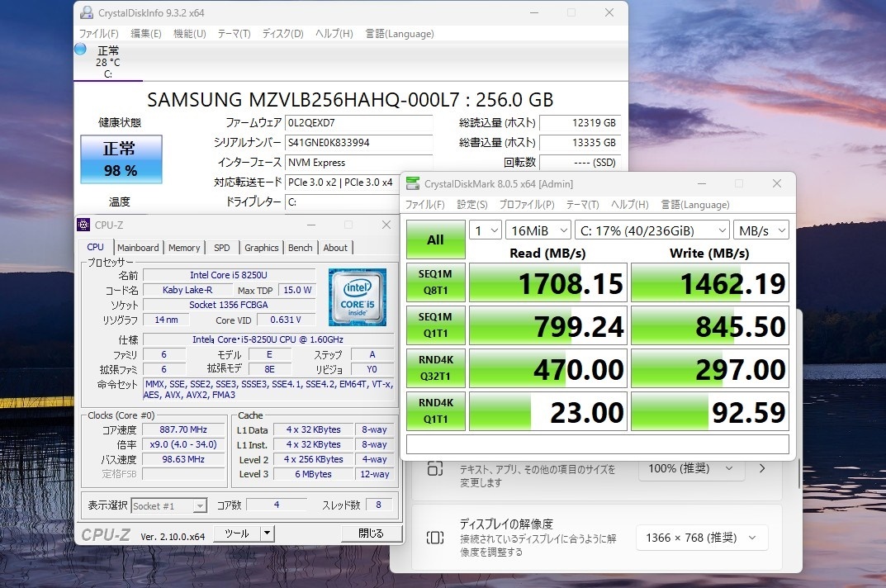Click the 845.50 write result
Viewport: 886px width, 588px height.
(x=709, y=325)
